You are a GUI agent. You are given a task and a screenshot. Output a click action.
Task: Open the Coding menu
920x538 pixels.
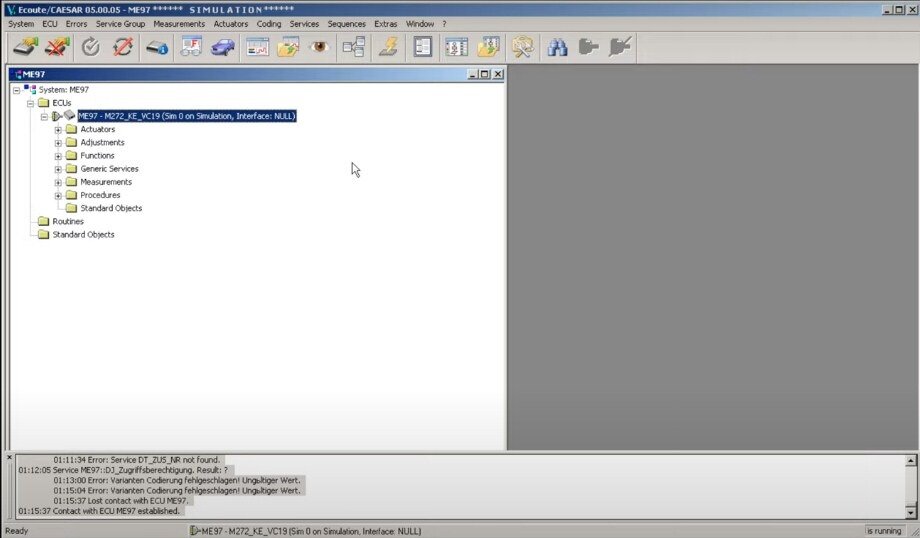tap(269, 24)
